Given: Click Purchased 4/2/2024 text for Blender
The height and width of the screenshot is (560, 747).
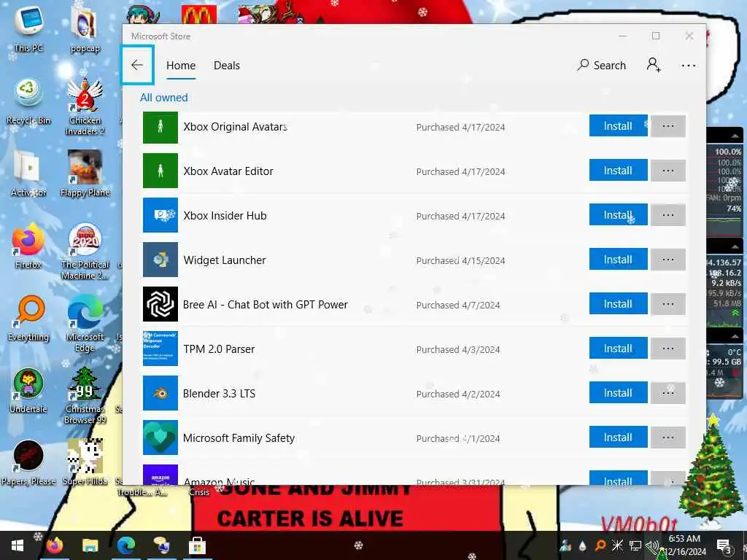Looking at the screenshot, I should pos(458,394).
